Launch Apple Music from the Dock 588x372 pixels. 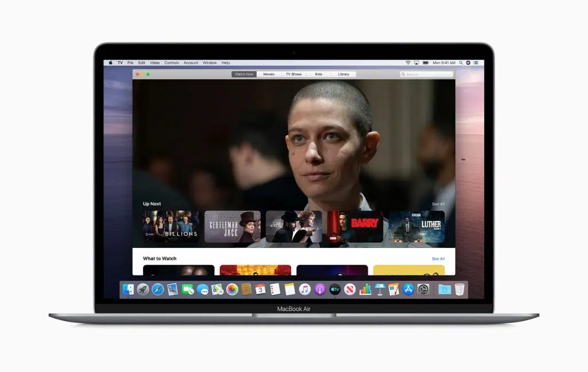[305, 289]
